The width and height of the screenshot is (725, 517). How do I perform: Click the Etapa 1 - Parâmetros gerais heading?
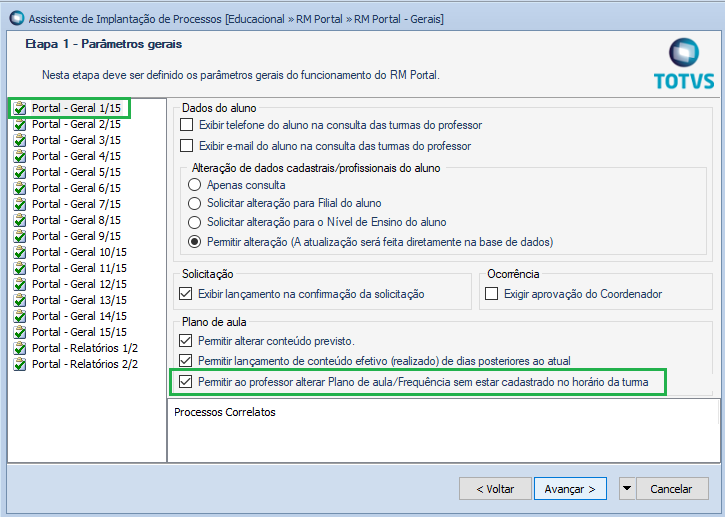pos(104,44)
